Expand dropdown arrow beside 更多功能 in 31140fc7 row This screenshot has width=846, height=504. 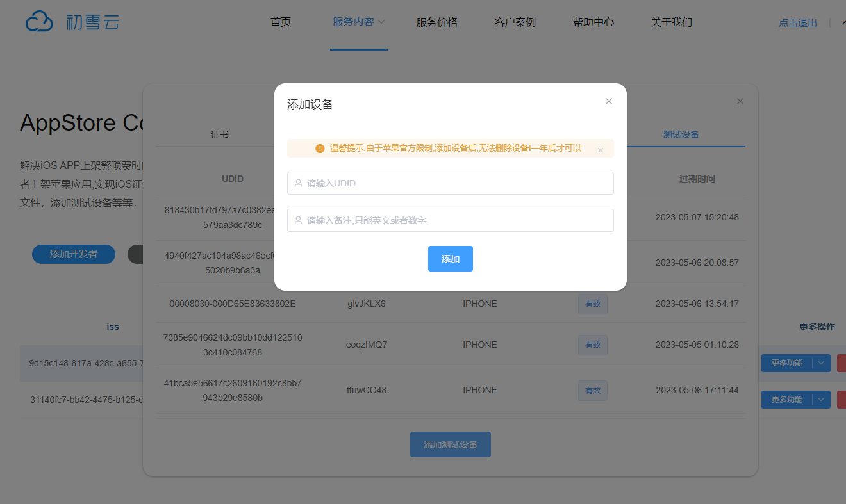coord(822,400)
